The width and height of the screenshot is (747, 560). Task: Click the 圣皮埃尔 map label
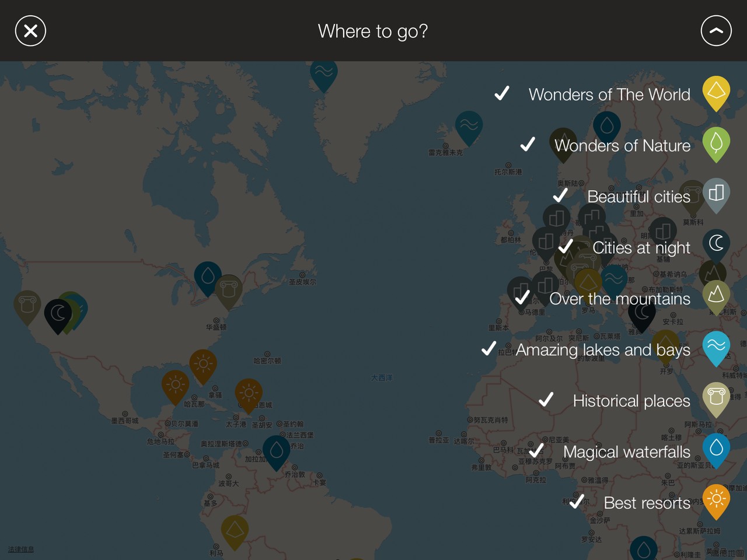coord(302,282)
